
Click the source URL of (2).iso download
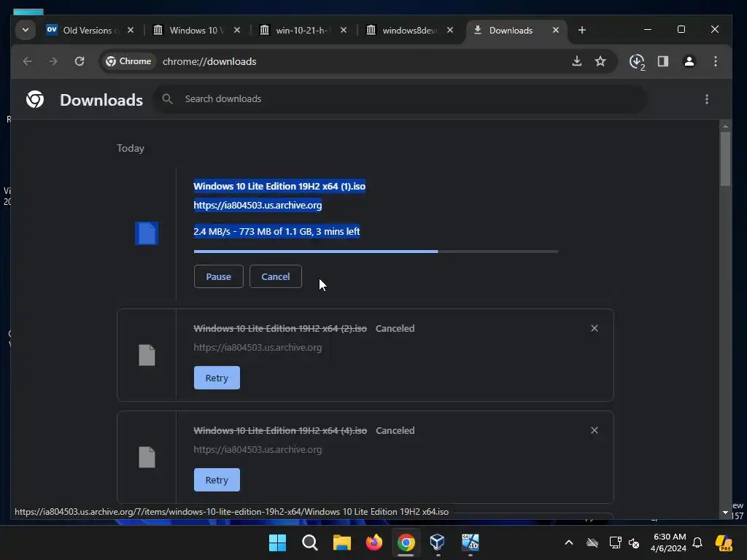pos(258,348)
